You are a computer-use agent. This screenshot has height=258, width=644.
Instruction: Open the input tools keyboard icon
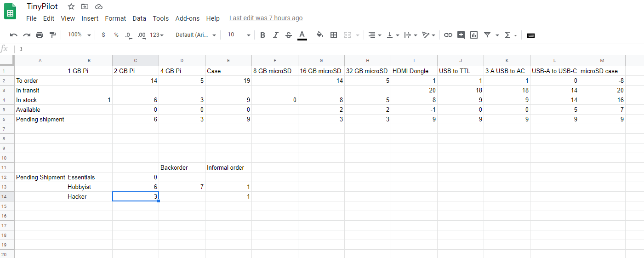530,35
